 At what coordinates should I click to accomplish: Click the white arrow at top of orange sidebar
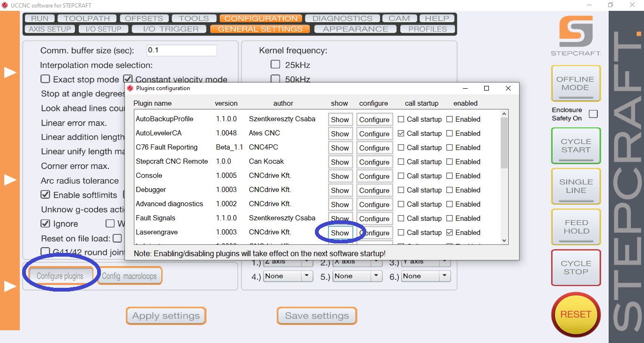coord(10,72)
